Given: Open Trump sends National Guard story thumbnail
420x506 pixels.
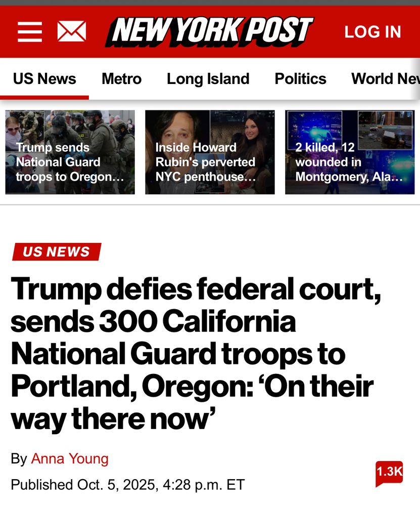Looking at the screenshot, I should click(70, 152).
